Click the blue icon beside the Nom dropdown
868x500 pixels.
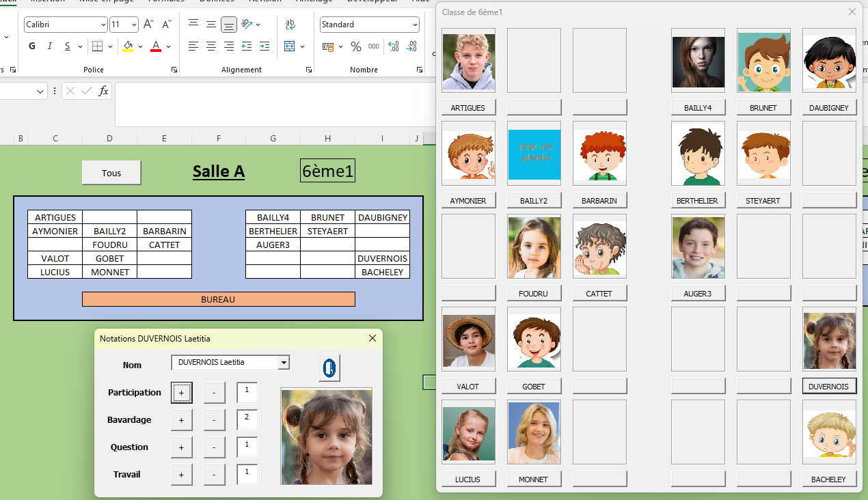(329, 368)
